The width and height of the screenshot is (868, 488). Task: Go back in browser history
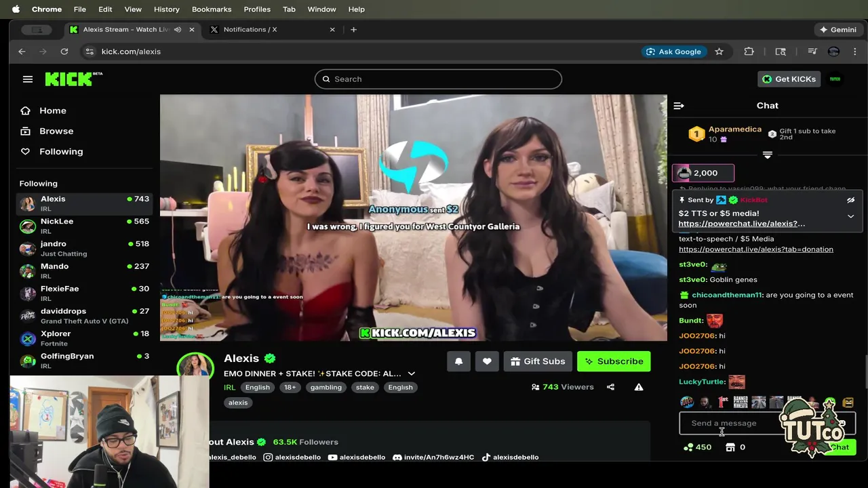pos(22,52)
